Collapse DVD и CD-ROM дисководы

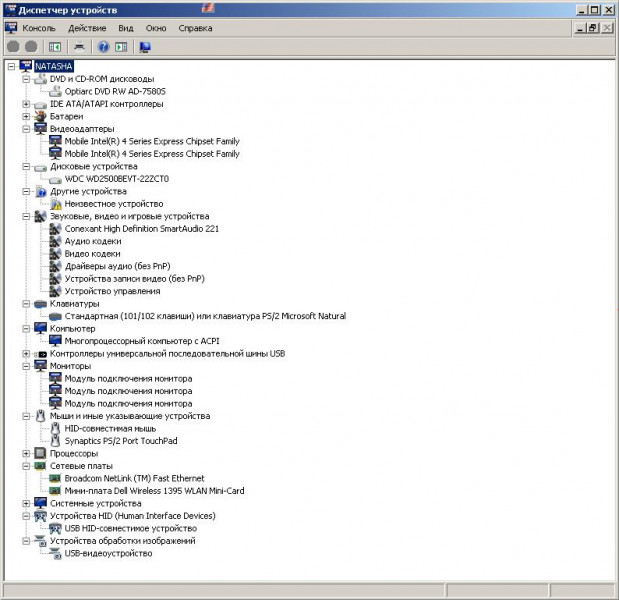26,79
